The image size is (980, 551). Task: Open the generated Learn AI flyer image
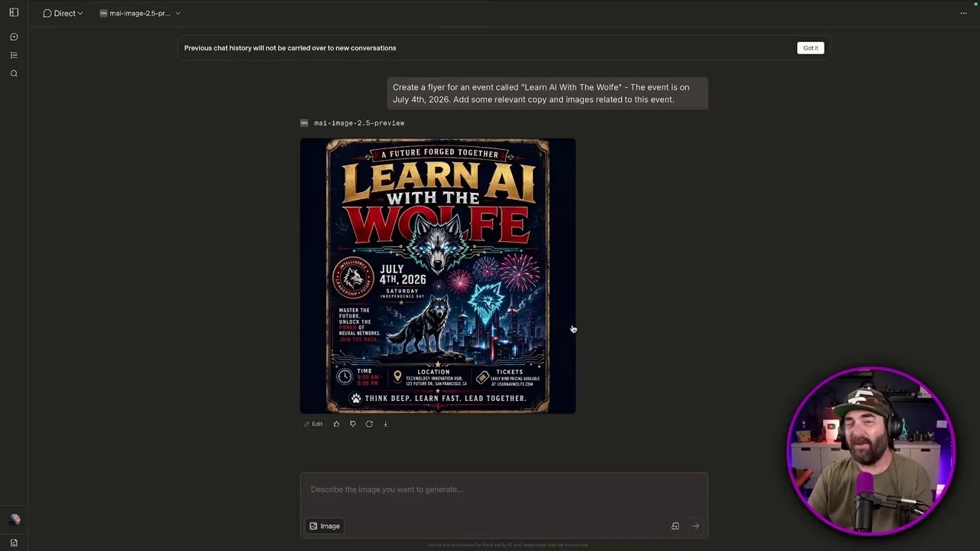(x=438, y=275)
